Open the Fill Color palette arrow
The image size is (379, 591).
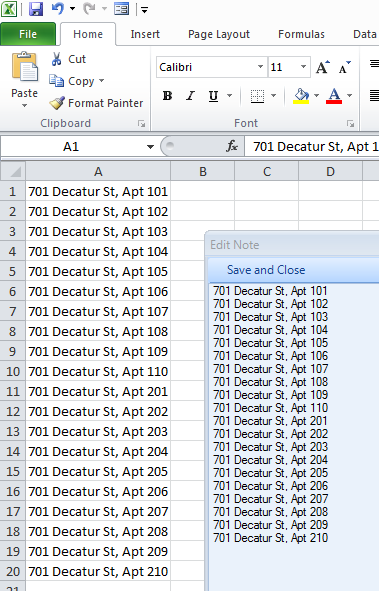(316, 96)
